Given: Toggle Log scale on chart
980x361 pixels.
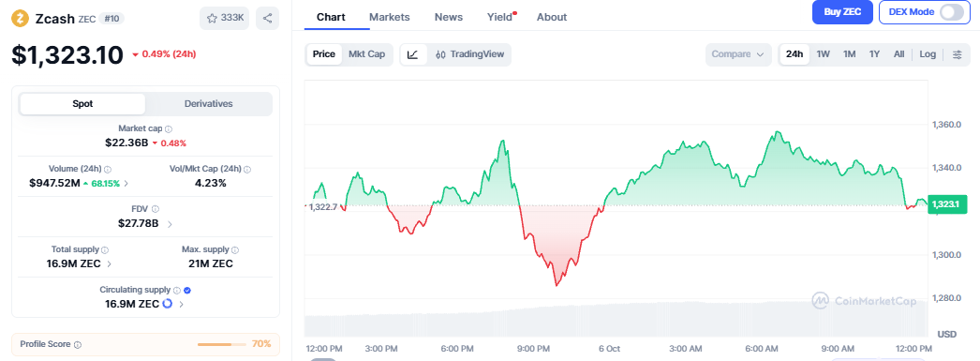Looking at the screenshot, I should [x=928, y=54].
